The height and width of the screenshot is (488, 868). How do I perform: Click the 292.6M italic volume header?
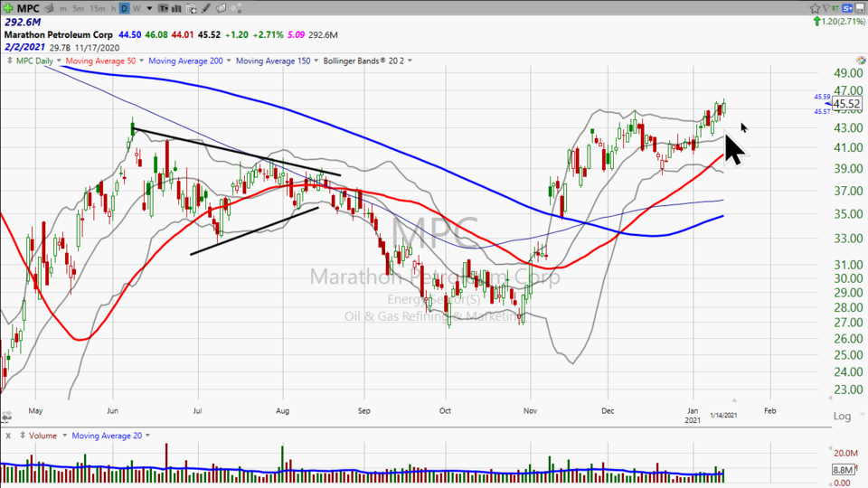(x=23, y=22)
